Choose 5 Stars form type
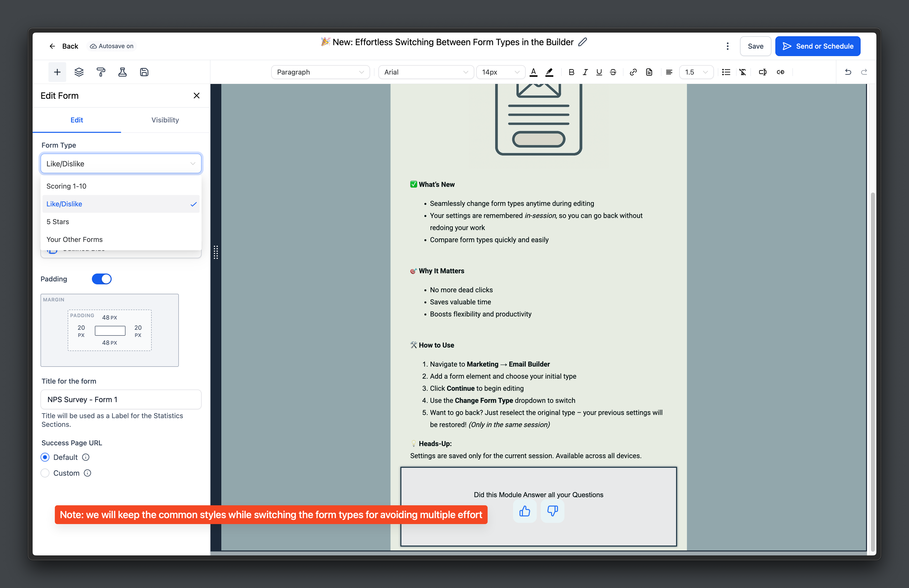This screenshot has width=909, height=588. tap(121, 222)
